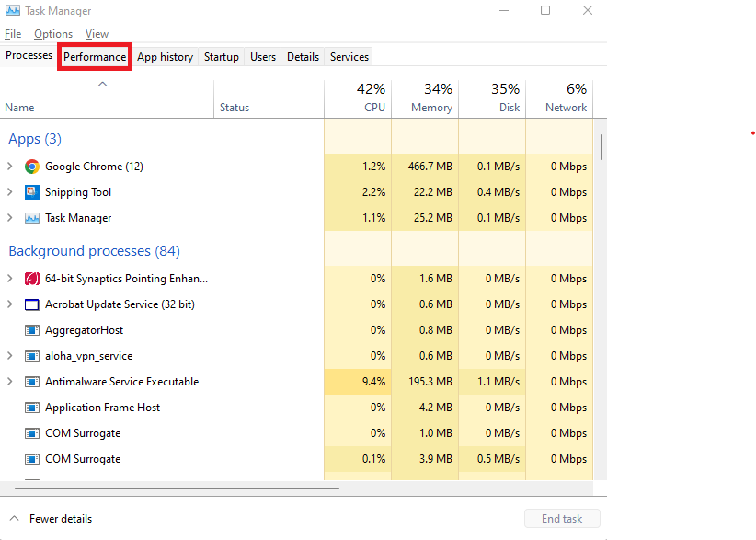The image size is (756, 540).
Task: Click the horizontal scrollbar at bottom
Action: click(x=177, y=488)
